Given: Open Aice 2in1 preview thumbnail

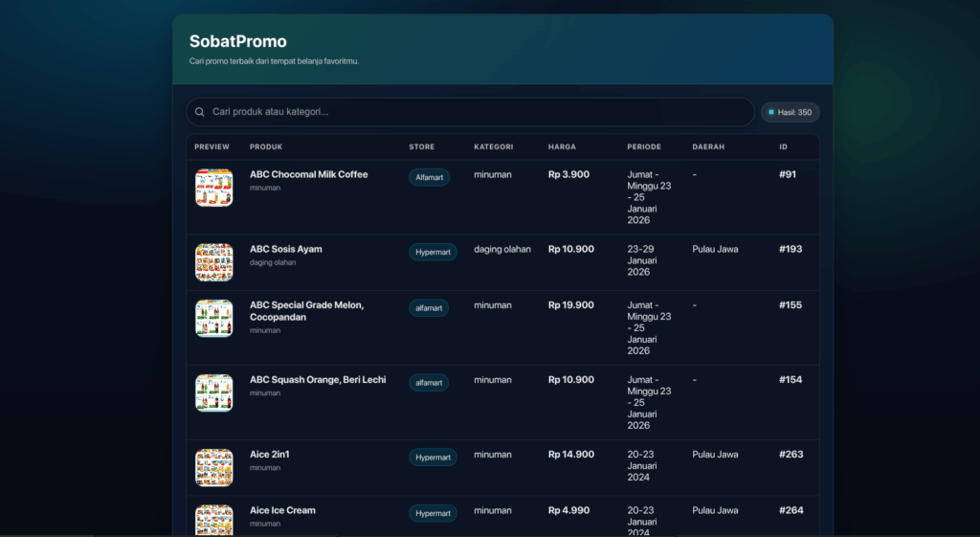Looking at the screenshot, I should [213, 468].
